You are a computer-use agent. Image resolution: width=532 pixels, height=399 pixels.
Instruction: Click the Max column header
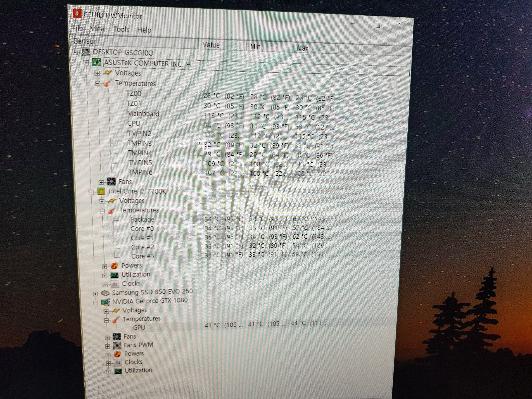(x=316, y=48)
